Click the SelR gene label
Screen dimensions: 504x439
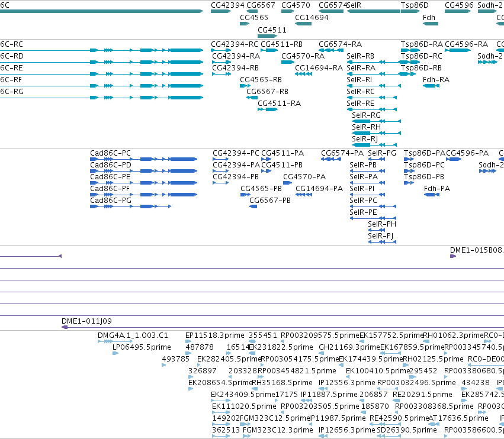[x=354, y=5]
